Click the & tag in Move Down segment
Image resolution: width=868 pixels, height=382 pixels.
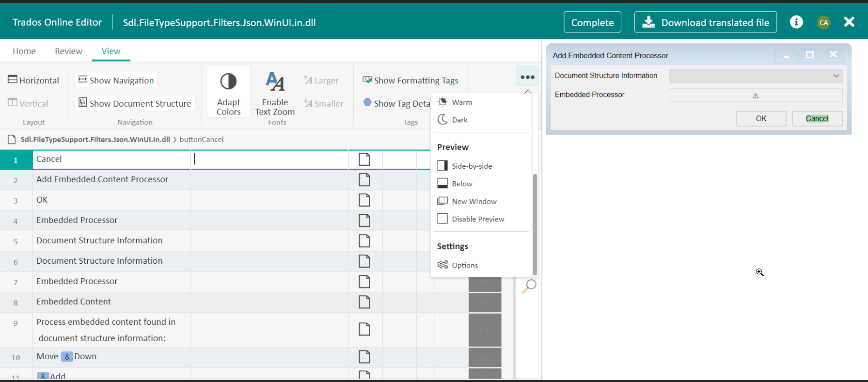(67, 357)
